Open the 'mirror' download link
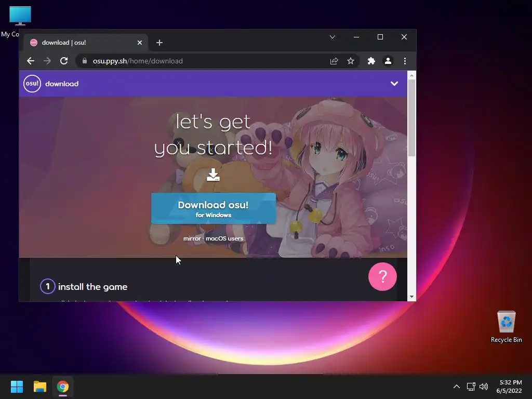The height and width of the screenshot is (399, 532). [192, 238]
